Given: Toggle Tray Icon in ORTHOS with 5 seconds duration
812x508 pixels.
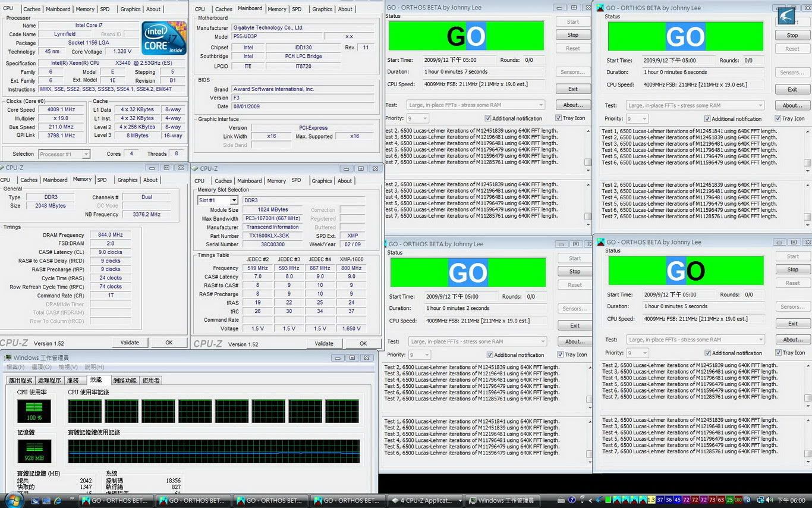Looking at the screenshot, I should 778,352.
